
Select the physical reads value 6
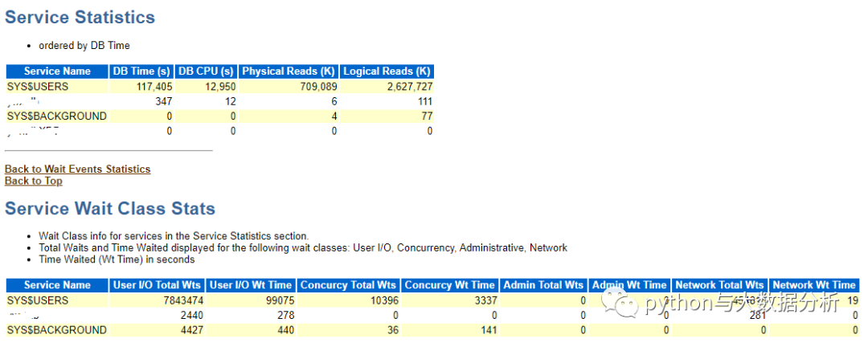tap(334, 101)
